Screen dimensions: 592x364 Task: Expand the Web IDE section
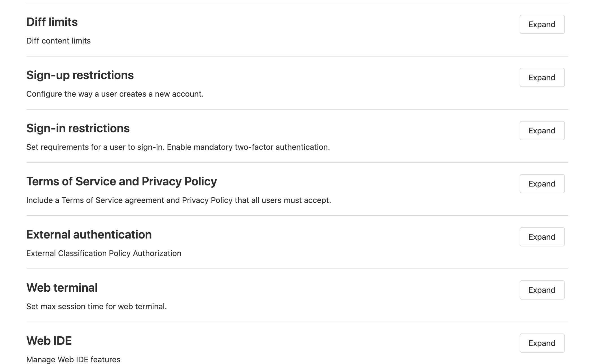click(x=542, y=343)
